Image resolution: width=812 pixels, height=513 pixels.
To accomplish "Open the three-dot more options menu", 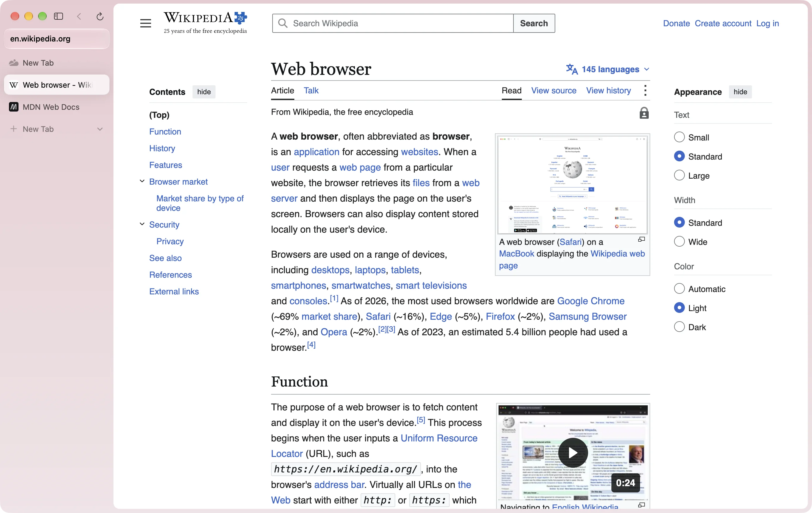I will 645,90.
